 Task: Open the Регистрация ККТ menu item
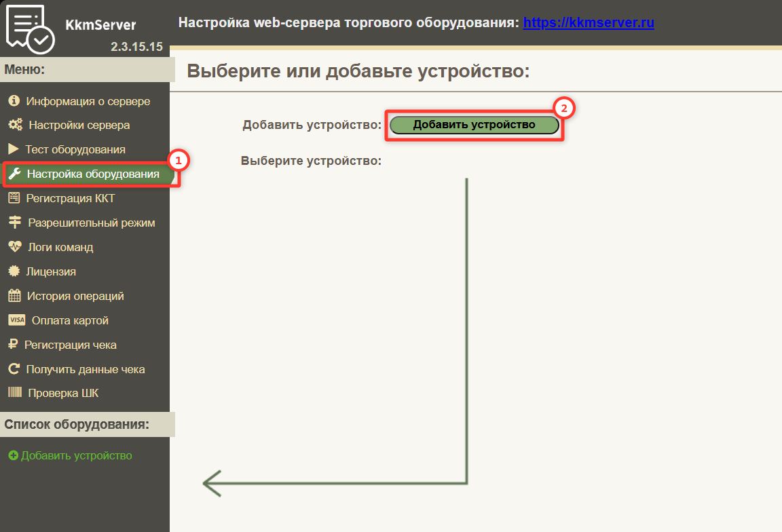coord(71,198)
